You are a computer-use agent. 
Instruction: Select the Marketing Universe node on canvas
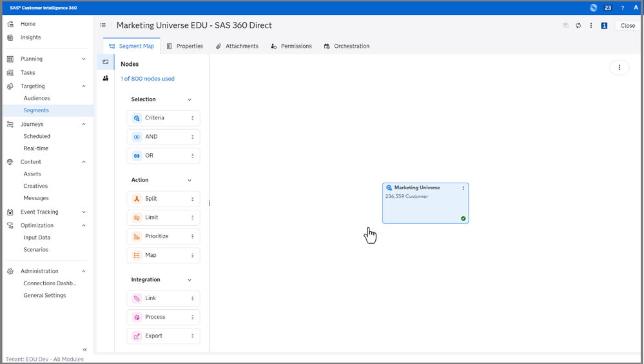coord(425,207)
